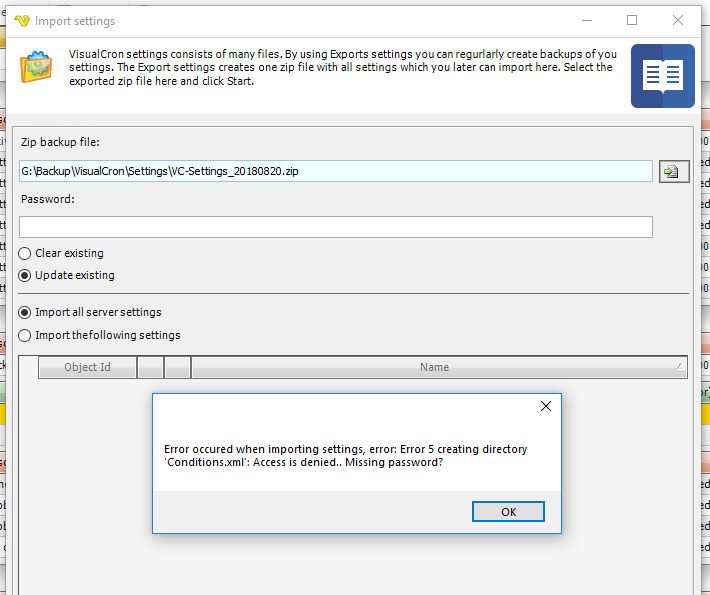Choose Import the following settings
710x595 pixels.
[x=25, y=335]
